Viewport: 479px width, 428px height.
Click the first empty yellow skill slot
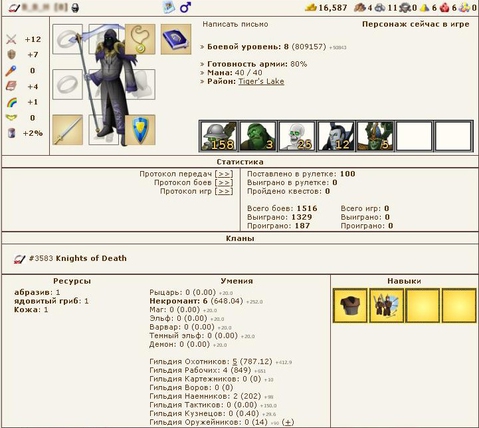pos(423,306)
